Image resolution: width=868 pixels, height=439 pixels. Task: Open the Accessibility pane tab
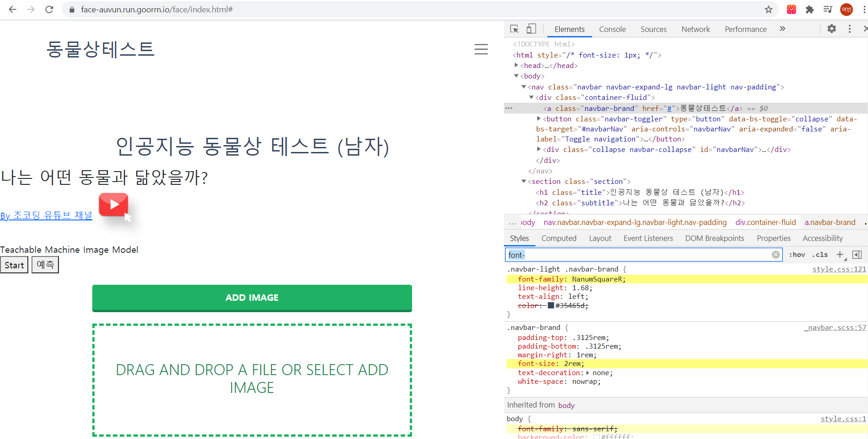(x=823, y=238)
